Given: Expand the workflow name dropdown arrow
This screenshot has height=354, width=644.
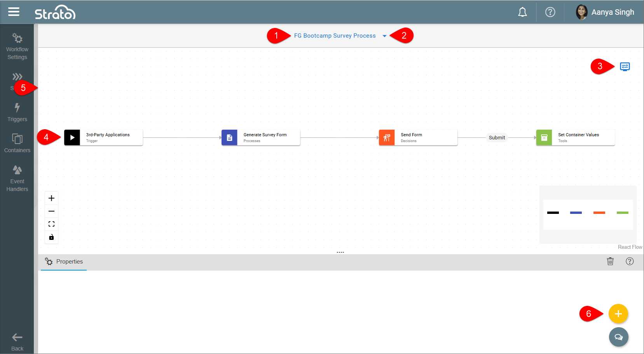Looking at the screenshot, I should 384,36.
